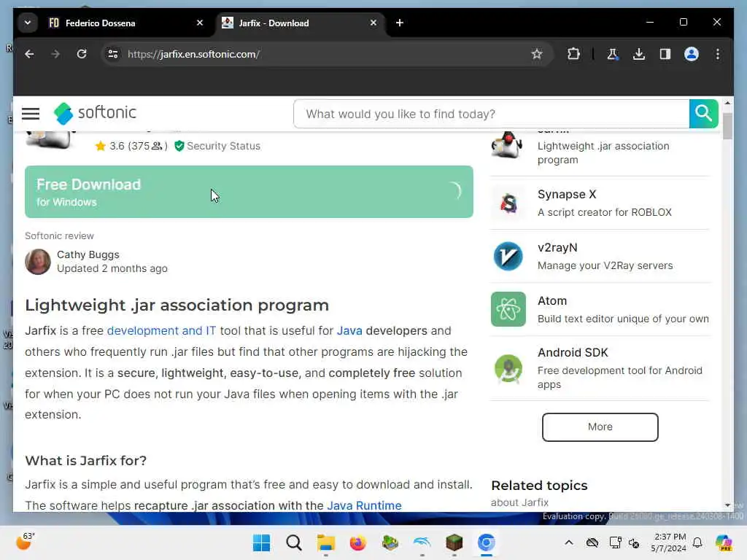Open the Atom app icon
The image size is (747, 560).
point(508,309)
